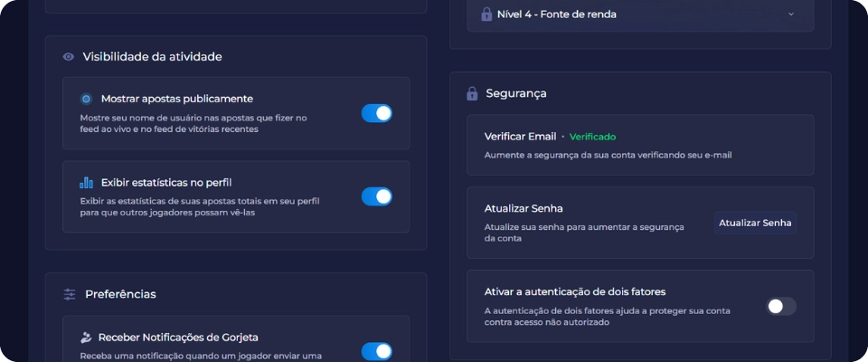
Task: Click the circle icon next to Mostrar apostas publicamente
Action: pyautogui.click(x=86, y=100)
